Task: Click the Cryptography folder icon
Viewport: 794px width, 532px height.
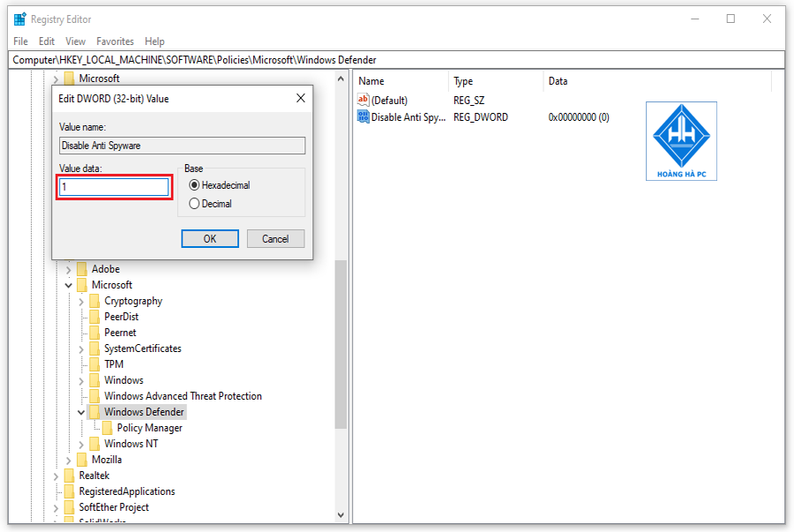Action: point(94,301)
